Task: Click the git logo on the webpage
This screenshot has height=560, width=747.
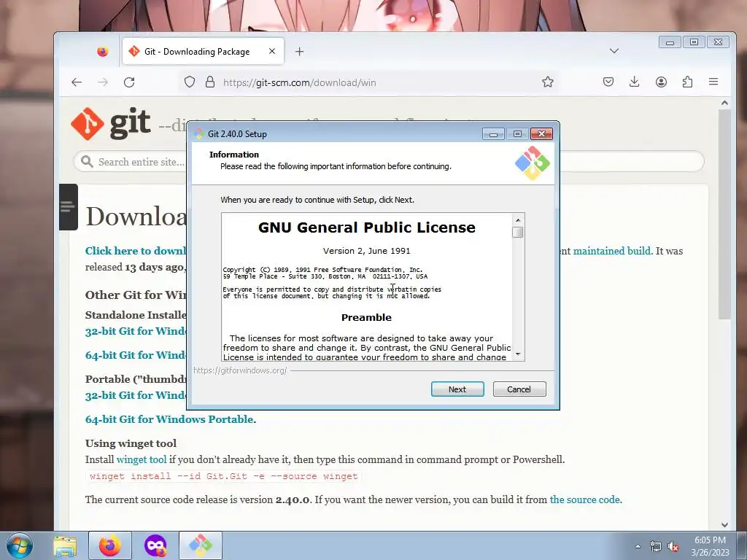Action: tap(111, 124)
